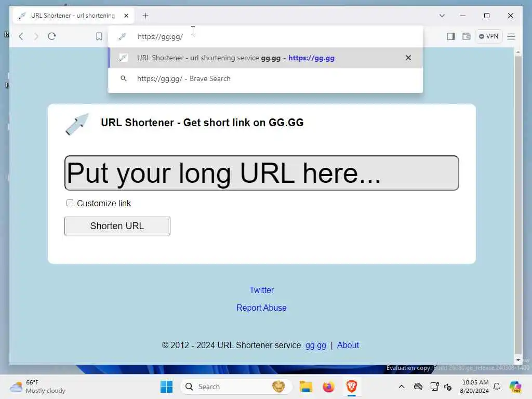The height and width of the screenshot is (399, 532).
Task: Open the weather widget showing 66°F
Action: point(37,387)
